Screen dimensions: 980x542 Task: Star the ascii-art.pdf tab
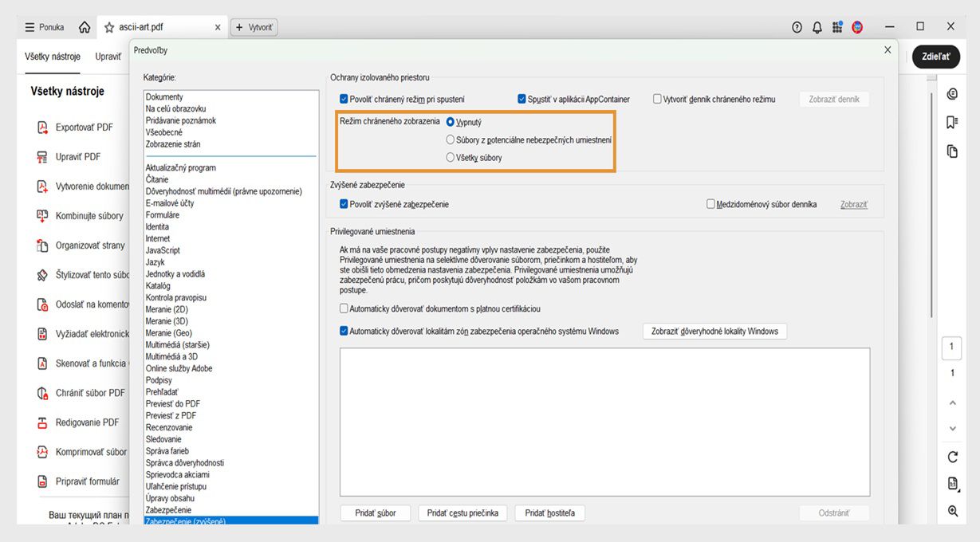click(x=109, y=27)
